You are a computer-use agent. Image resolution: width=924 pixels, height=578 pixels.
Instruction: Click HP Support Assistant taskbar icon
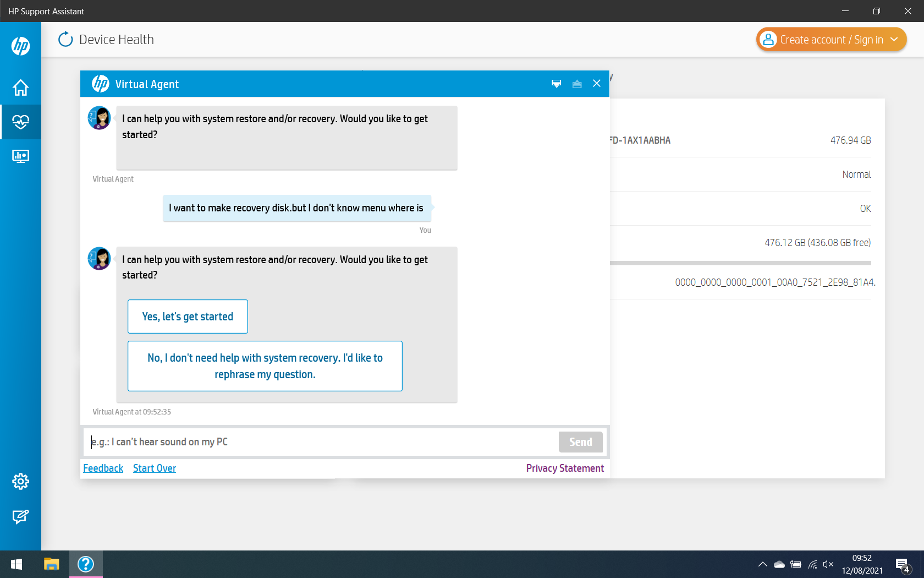[x=86, y=564]
